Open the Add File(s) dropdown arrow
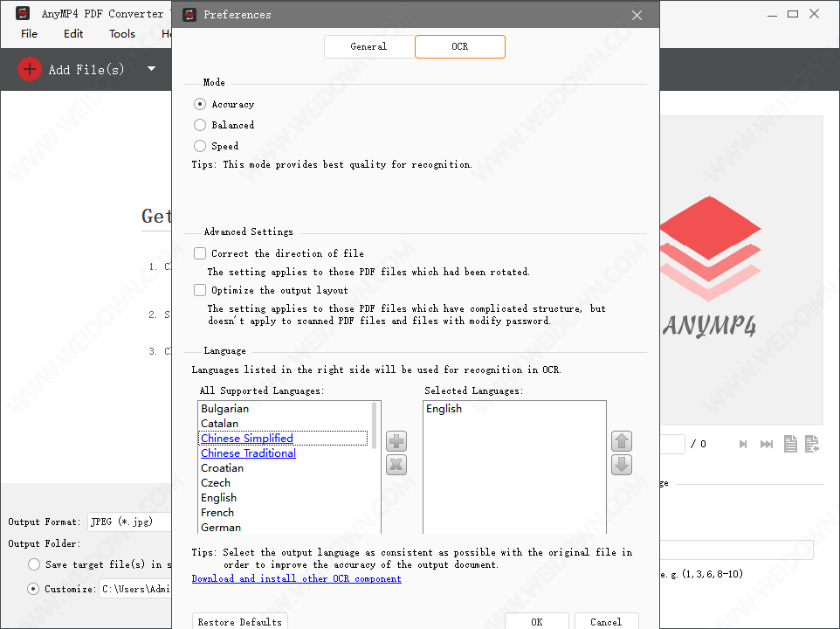The image size is (840, 629). tap(152, 69)
